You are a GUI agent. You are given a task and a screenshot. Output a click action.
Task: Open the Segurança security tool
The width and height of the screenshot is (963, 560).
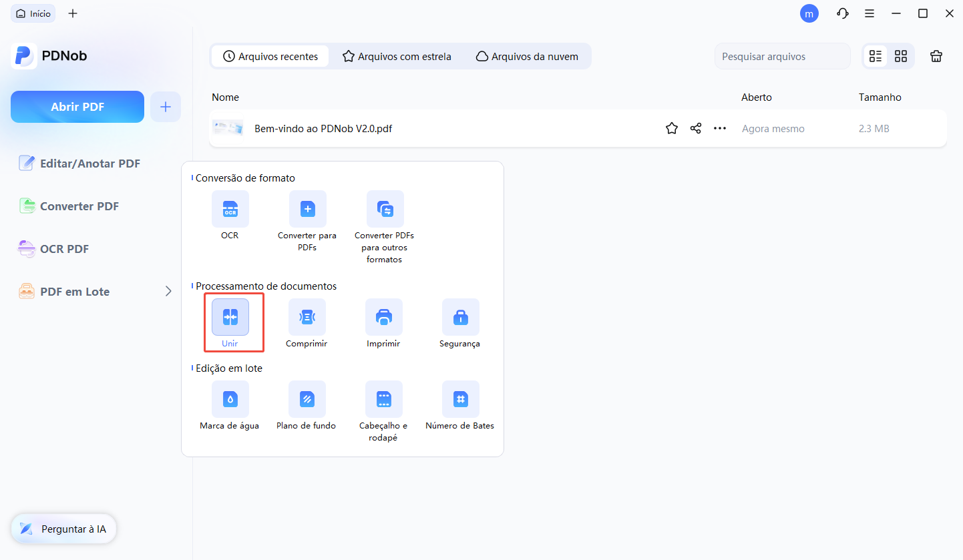click(x=460, y=317)
